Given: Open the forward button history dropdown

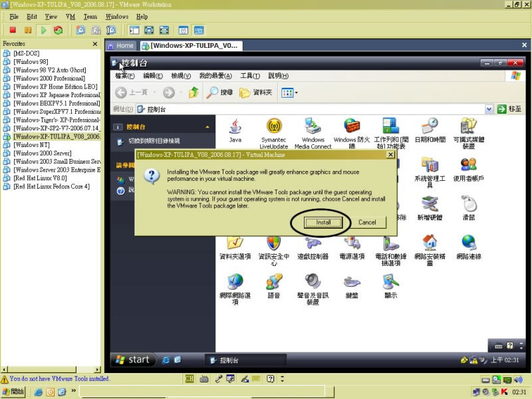Looking at the screenshot, I should [x=181, y=92].
